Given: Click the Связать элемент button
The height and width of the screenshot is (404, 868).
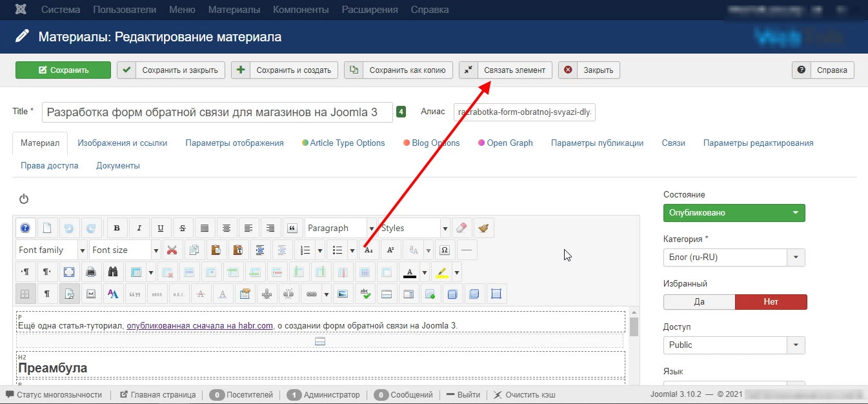Looking at the screenshot, I should 505,70.
